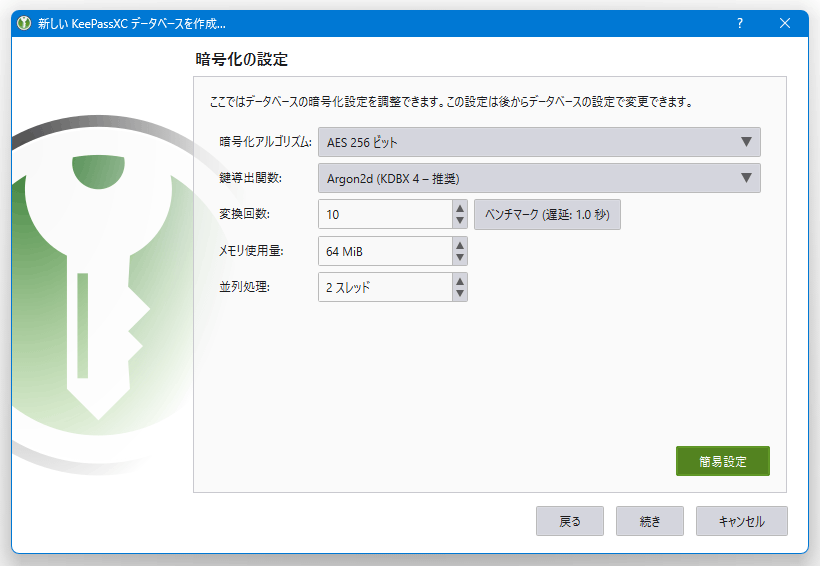Increase the 変換回数 value with up arrow

pos(460,208)
